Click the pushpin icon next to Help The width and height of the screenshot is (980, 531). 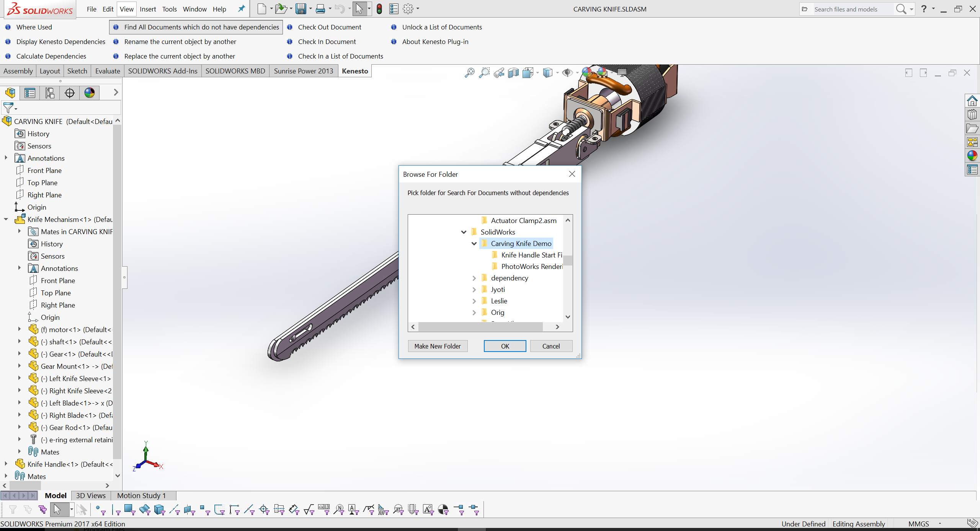241,8
